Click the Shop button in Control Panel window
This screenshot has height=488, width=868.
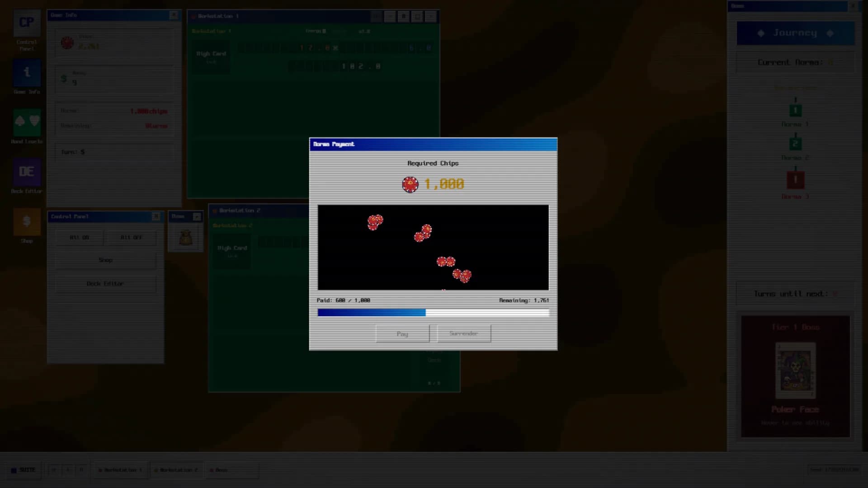105,260
